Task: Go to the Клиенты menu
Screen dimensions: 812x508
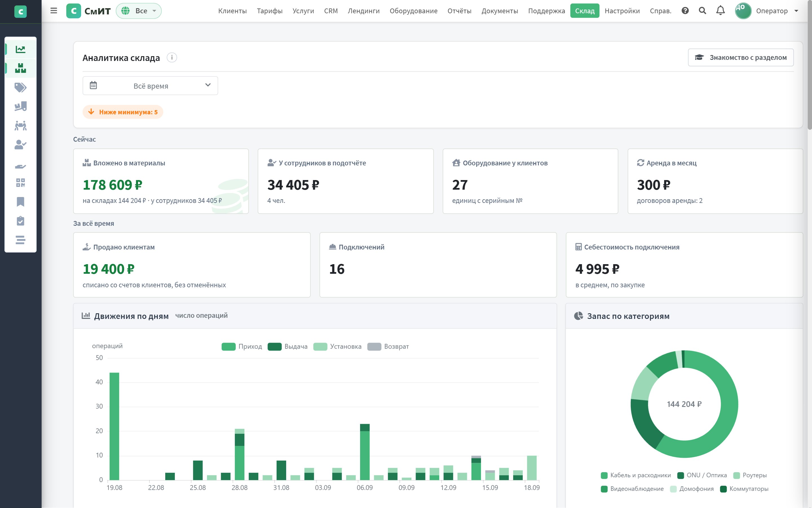Action: (232, 11)
